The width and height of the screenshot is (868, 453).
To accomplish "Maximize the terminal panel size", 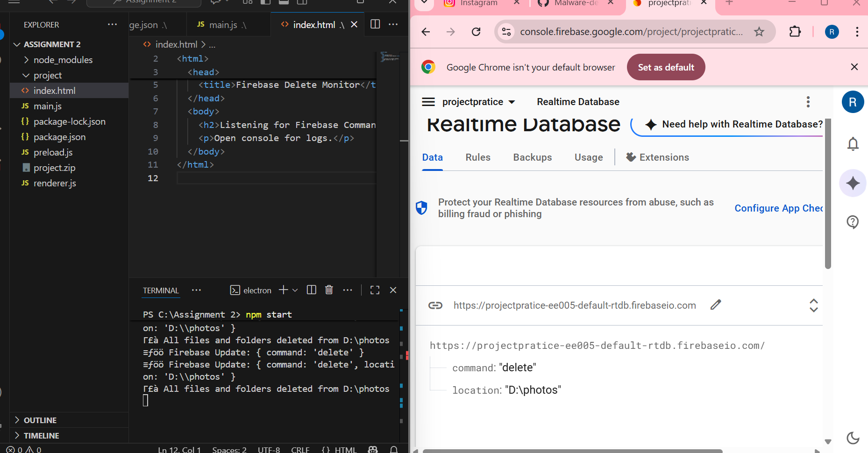I will pyautogui.click(x=375, y=290).
